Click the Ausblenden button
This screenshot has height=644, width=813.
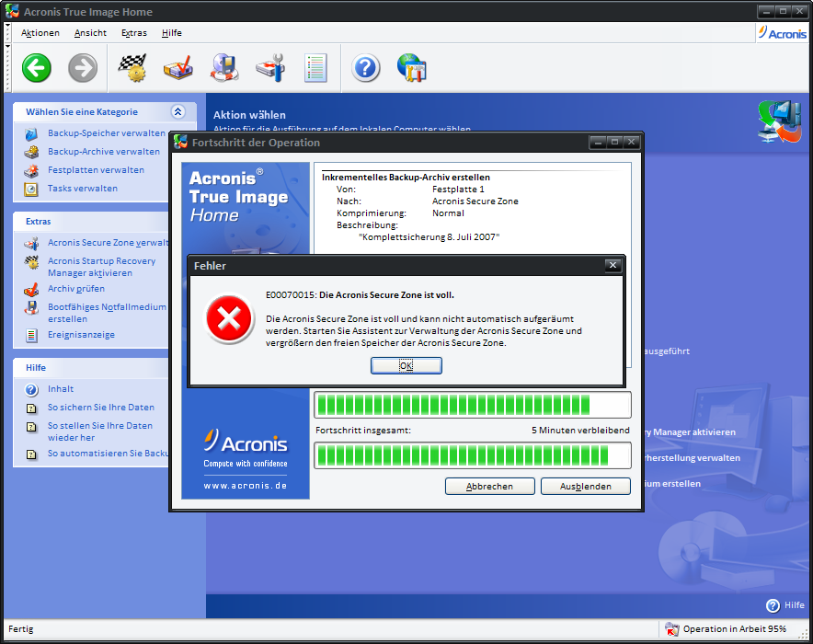pyautogui.click(x=586, y=487)
